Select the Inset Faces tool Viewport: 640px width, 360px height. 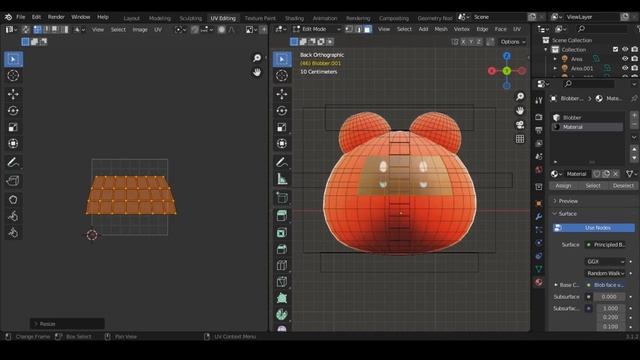pyautogui.click(x=282, y=233)
